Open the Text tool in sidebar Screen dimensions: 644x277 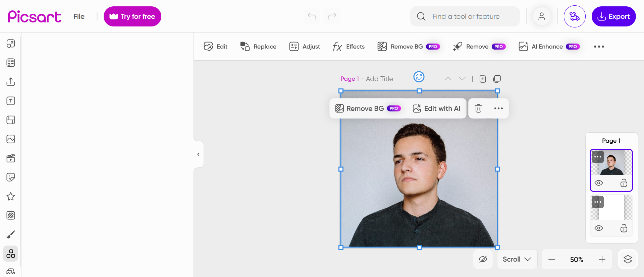point(11,101)
